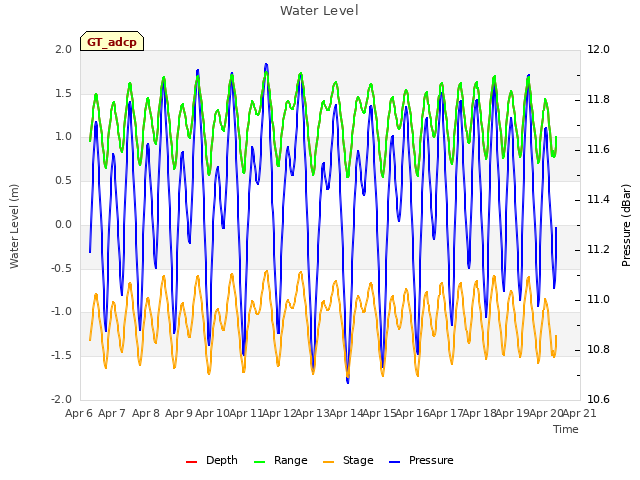Click the -2.0 left axis value
640x480 pixels.
(62, 399)
